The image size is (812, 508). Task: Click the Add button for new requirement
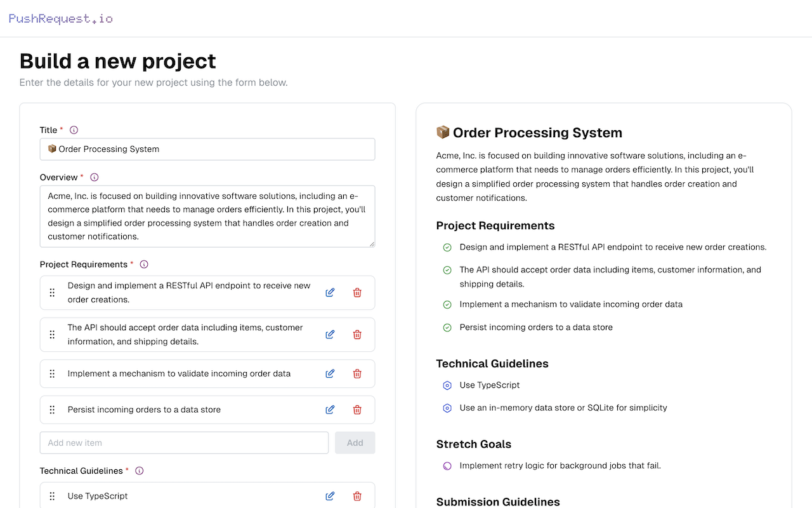(x=355, y=443)
